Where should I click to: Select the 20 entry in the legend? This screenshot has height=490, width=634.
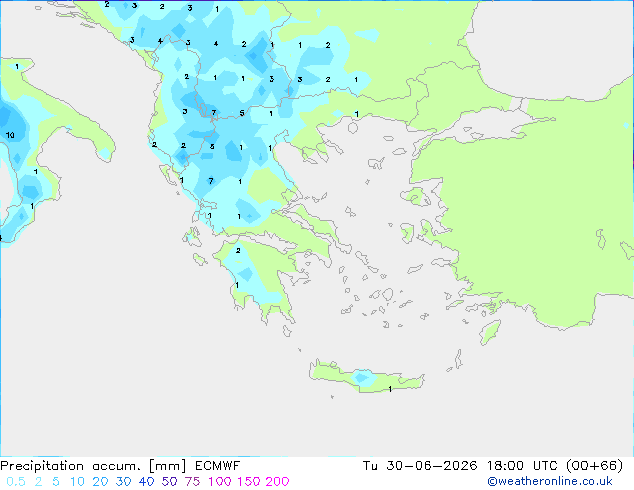coord(100,482)
